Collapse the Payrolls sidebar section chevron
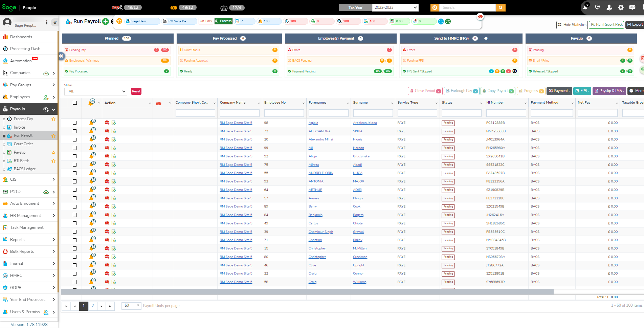The width and height of the screenshot is (644, 328). [53, 110]
